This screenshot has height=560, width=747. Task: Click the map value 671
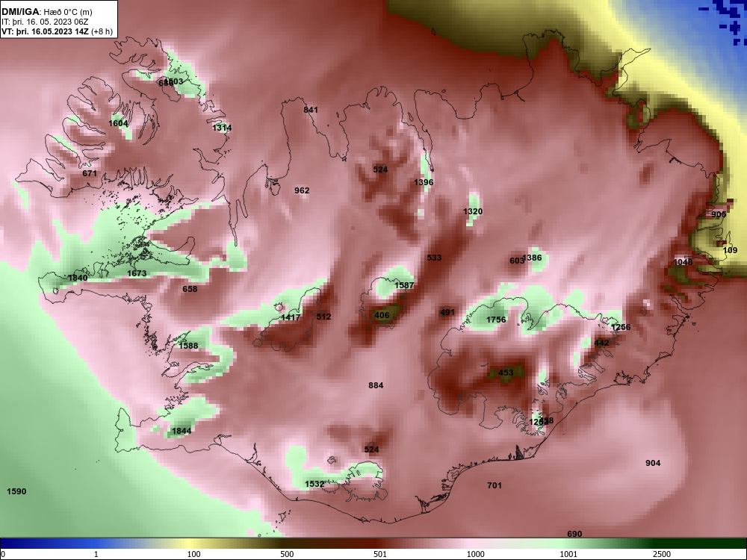pyautogui.click(x=90, y=173)
